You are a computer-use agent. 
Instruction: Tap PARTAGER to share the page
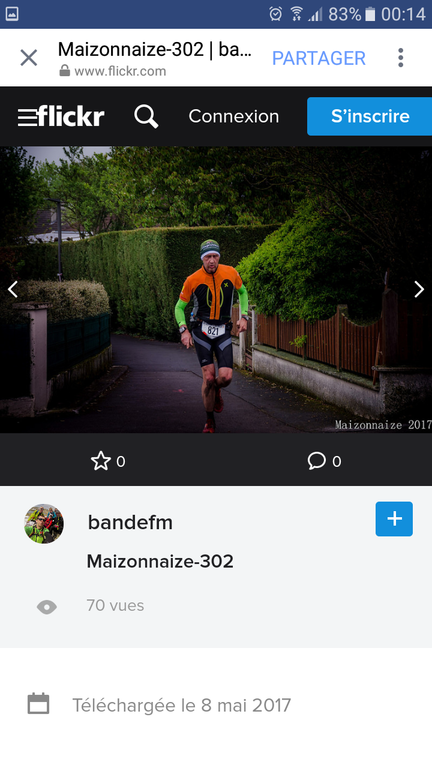pos(319,58)
